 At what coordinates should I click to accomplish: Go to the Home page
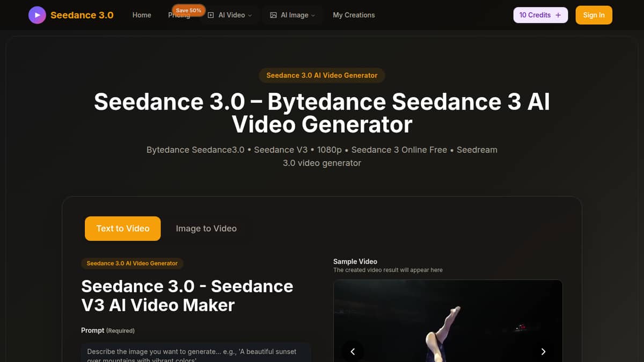[142, 15]
